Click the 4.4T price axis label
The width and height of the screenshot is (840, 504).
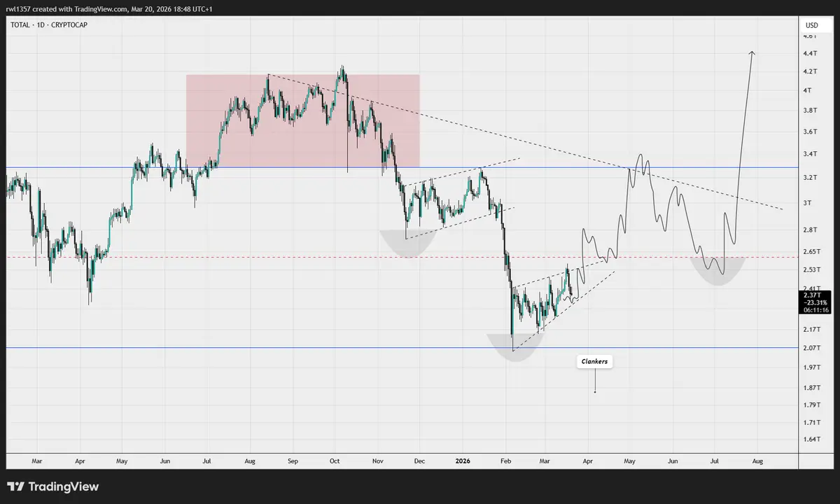click(811, 53)
